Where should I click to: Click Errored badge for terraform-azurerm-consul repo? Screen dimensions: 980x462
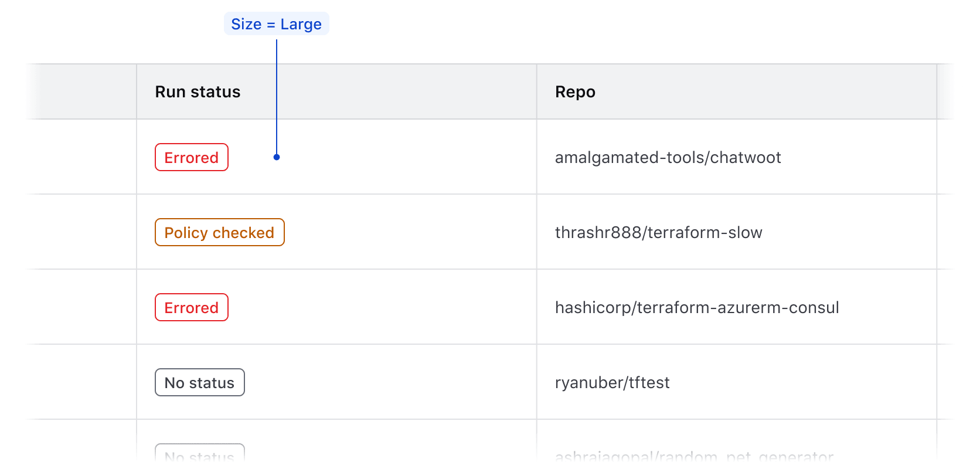pyautogui.click(x=191, y=308)
